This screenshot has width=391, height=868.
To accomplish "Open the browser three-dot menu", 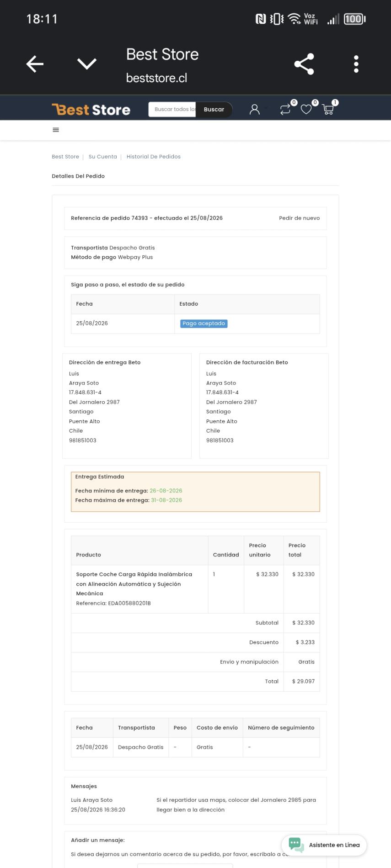I will coord(356,64).
